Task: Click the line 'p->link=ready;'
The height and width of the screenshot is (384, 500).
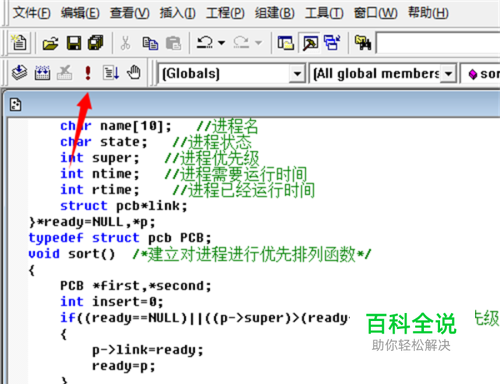Action: [148, 350]
